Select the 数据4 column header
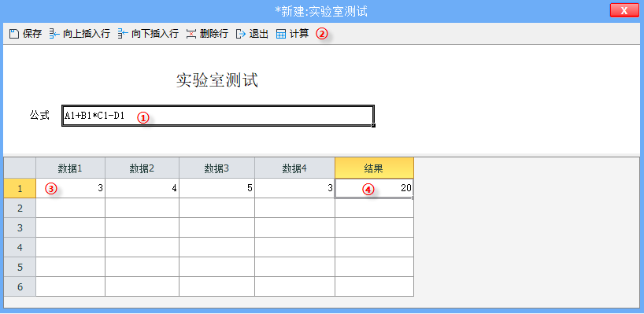The width and height of the screenshot is (644, 314). pyautogui.click(x=295, y=168)
